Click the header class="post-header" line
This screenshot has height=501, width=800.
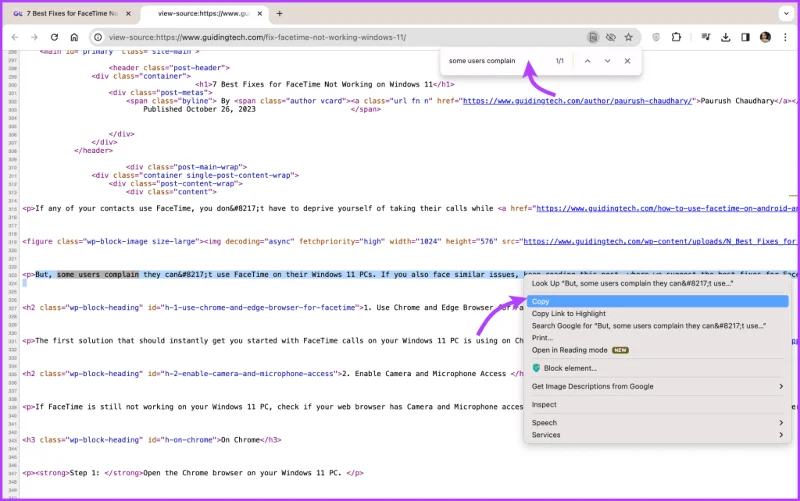169,68
